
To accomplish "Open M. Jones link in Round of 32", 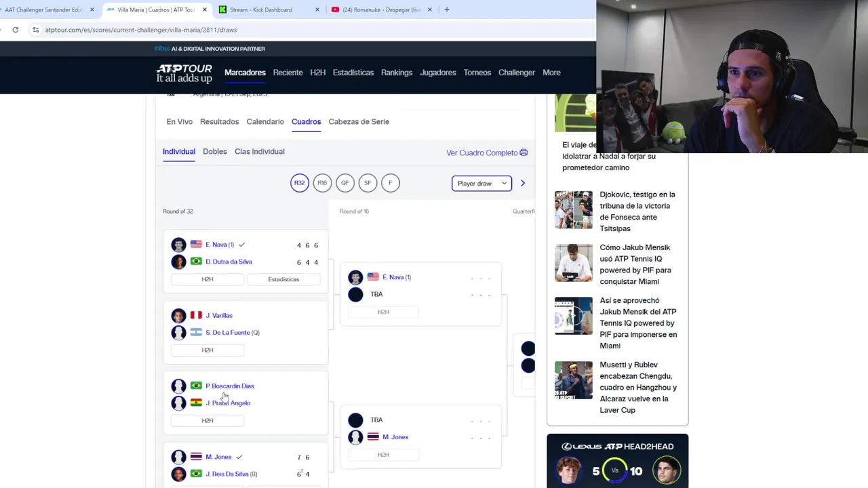I will [218, 457].
